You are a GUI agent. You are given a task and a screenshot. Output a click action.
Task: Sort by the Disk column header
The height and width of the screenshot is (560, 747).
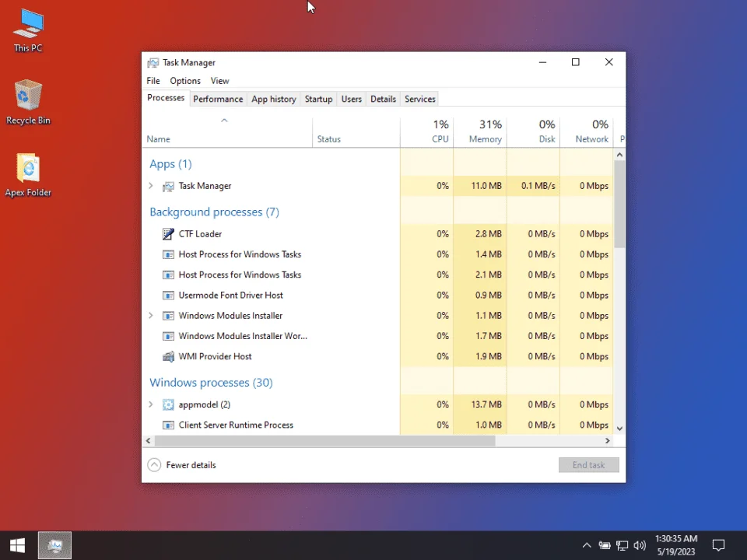point(533,132)
